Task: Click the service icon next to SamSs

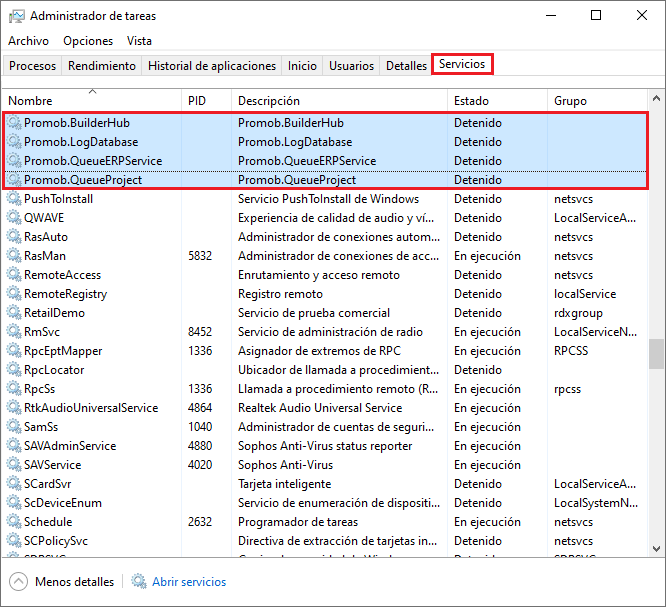Action: point(14,426)
